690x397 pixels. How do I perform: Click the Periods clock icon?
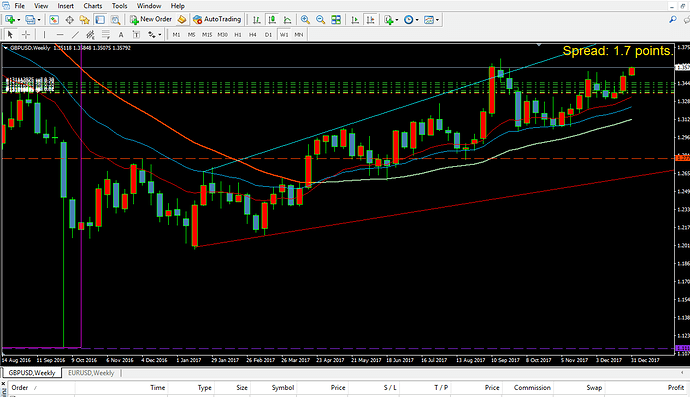[408, 20]
